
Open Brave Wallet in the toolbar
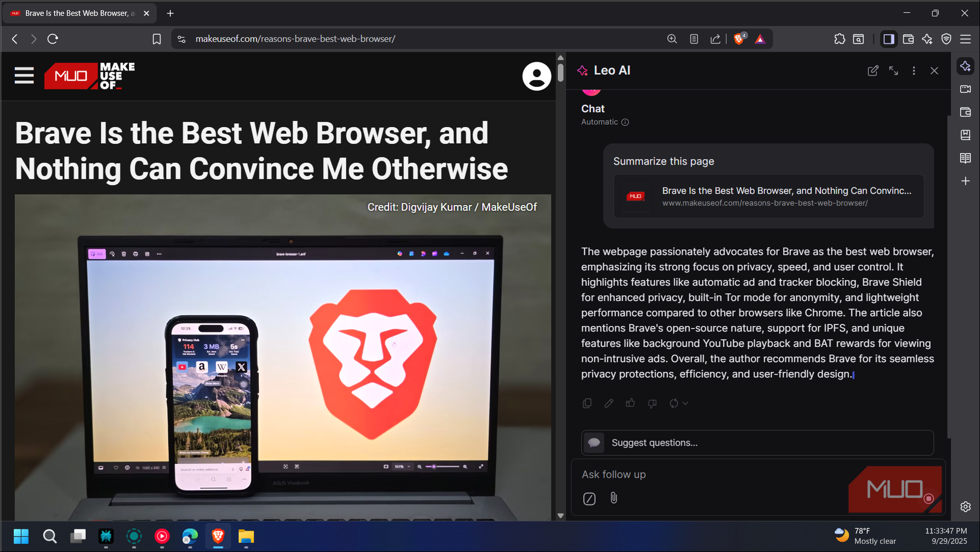click(908, 39)
